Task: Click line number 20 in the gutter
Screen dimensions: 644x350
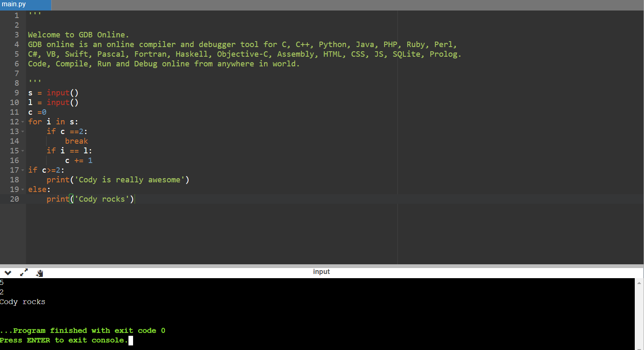Action: [14, 199]
